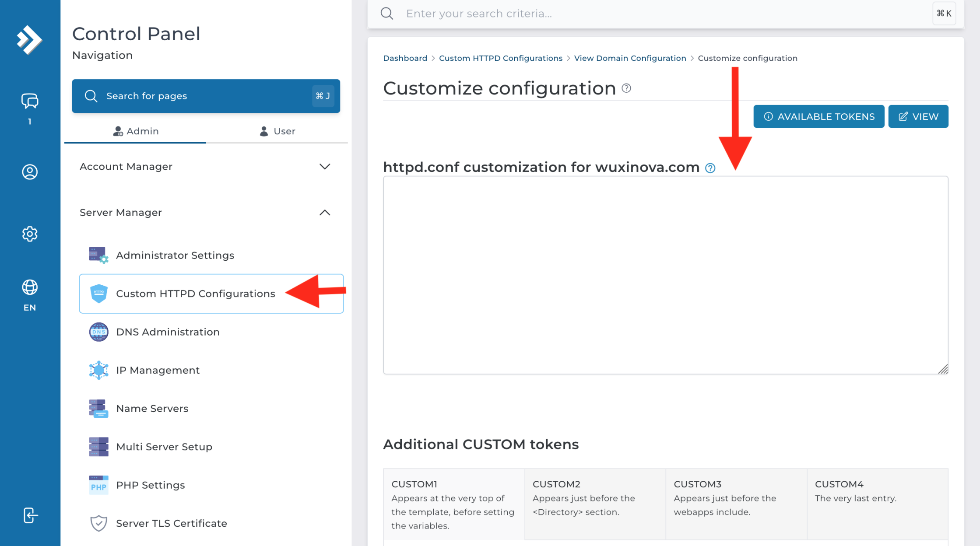Image resolution: width=980 pixels, height=546 pixels.
Task: Click the CUSTOM4 token cell
Action: pos(878,504)
